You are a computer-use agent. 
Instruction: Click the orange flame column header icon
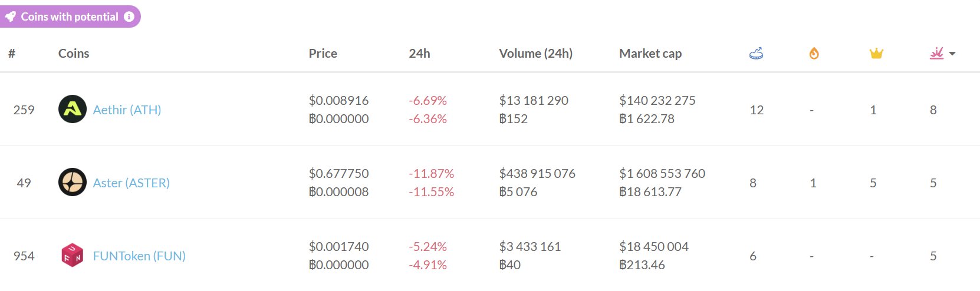814,54
